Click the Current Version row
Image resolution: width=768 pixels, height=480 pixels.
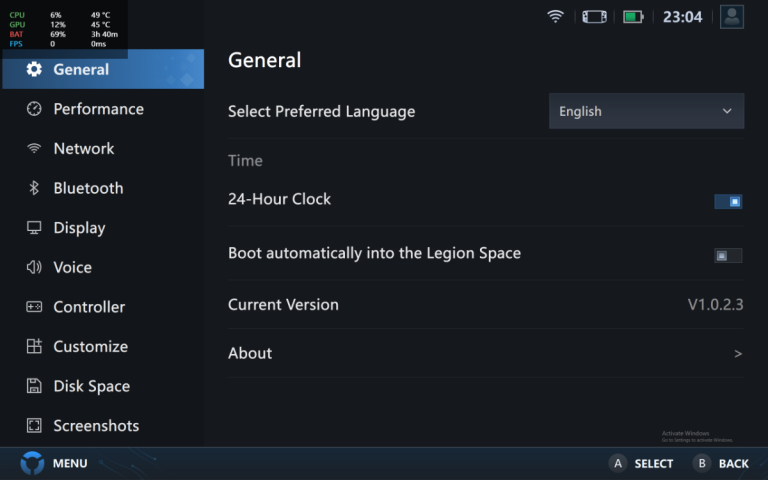[485, 305]
